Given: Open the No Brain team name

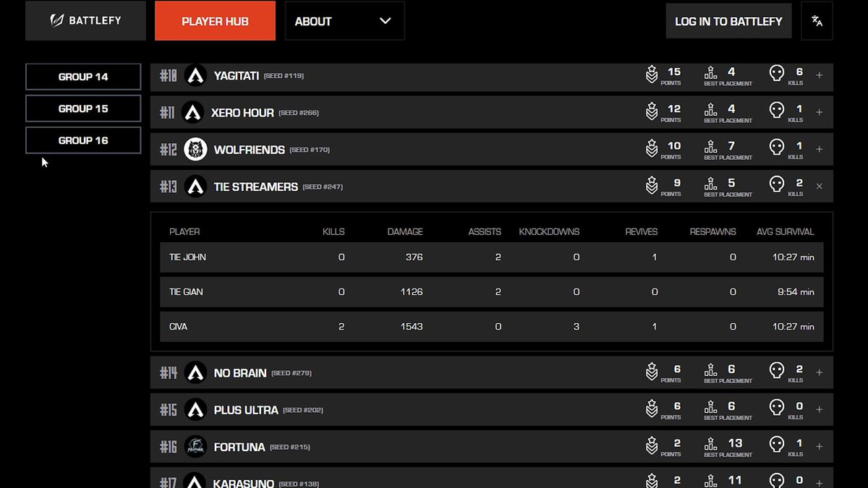Looking at the screenshot, I should (x=240, y=373).
